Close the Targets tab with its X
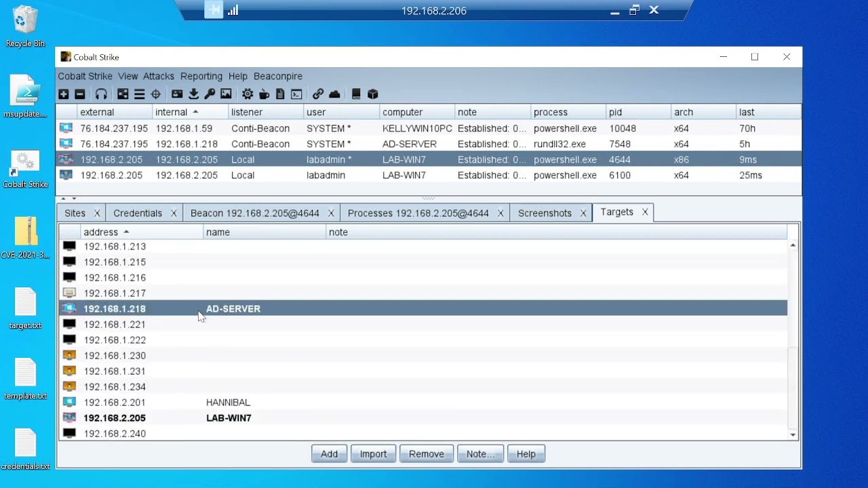The image size is (868, 488). point(645,212)
